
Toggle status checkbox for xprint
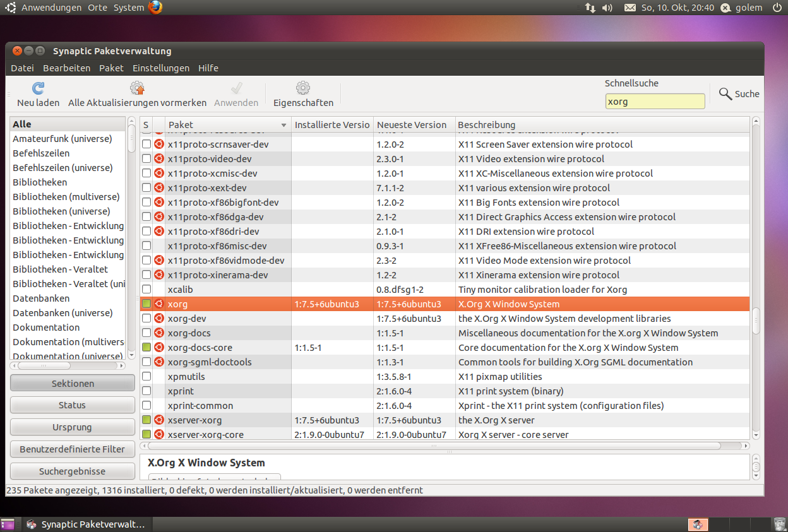point(146,391)
